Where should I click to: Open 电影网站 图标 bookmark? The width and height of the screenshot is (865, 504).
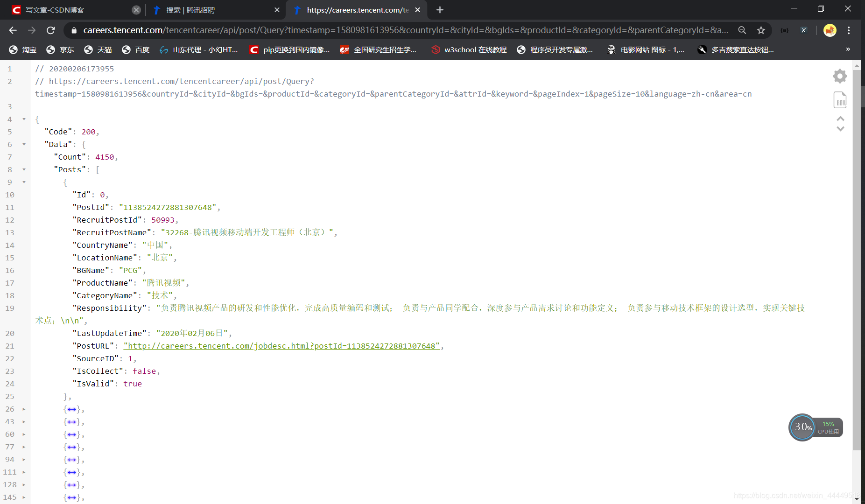click(x=646, y=49)
